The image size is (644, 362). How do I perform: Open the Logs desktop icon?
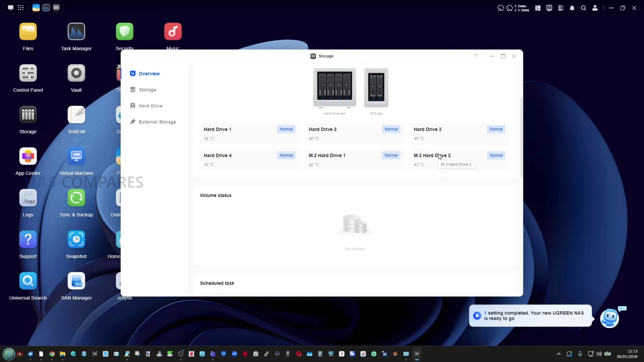pos(28,198)
